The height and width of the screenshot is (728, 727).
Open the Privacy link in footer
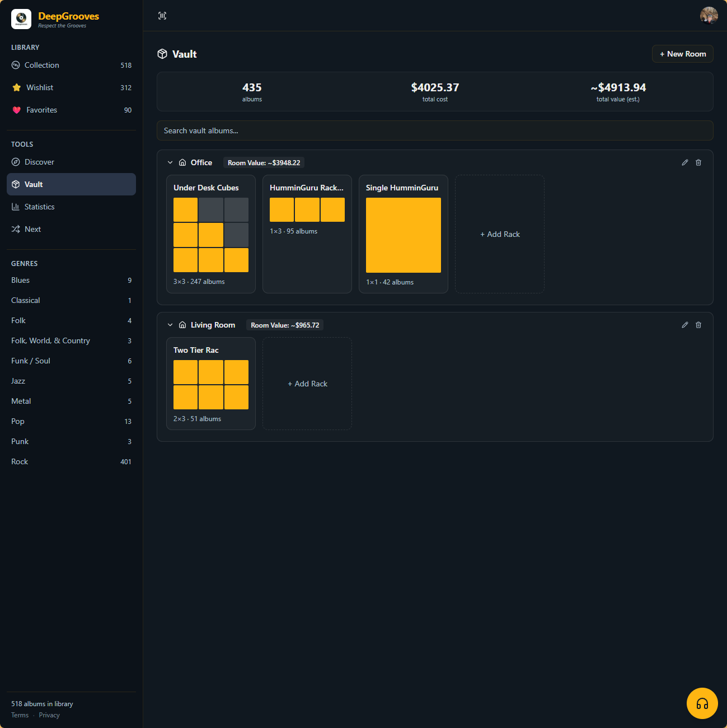[x=49, y=715]
